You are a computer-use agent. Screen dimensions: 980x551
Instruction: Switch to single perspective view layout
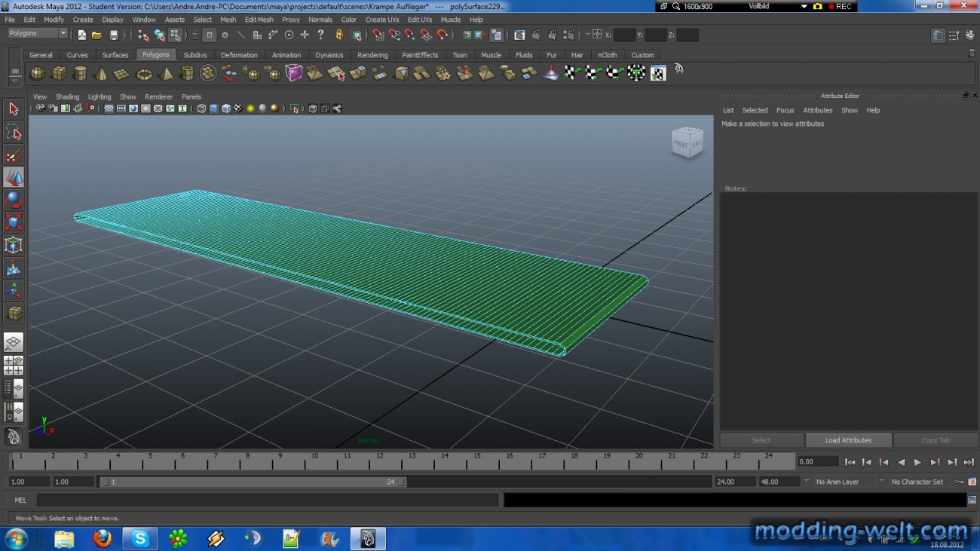point(14,343)
